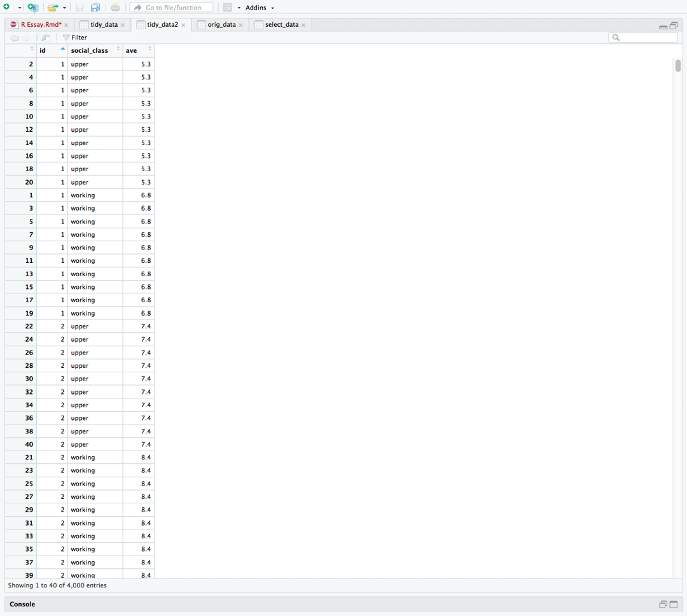Switch to the tidy_data tab
Viewport: 687px width, 616px height.
pos(104,25)
